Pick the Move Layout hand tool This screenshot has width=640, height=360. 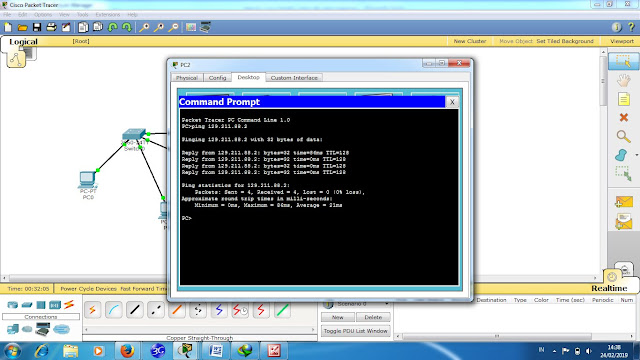(x=623, y=80)
